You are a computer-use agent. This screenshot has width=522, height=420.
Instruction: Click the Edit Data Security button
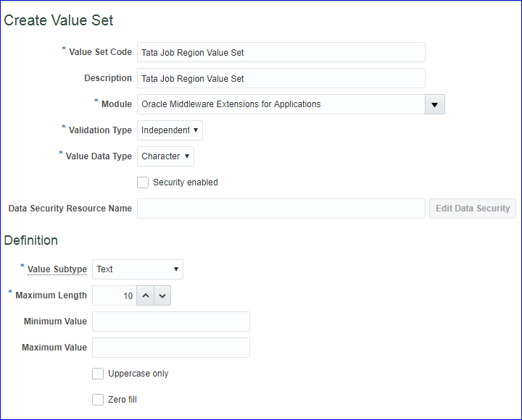(473, 209)
